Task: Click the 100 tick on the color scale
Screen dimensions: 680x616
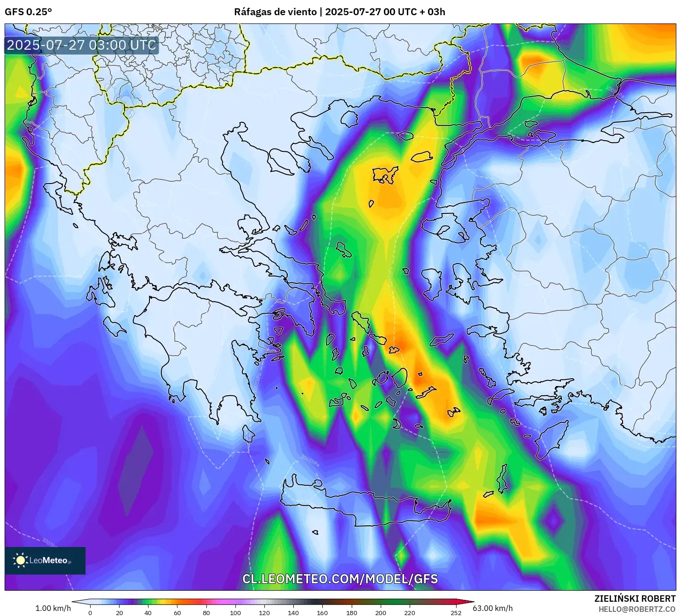Action: click(235, 612)
